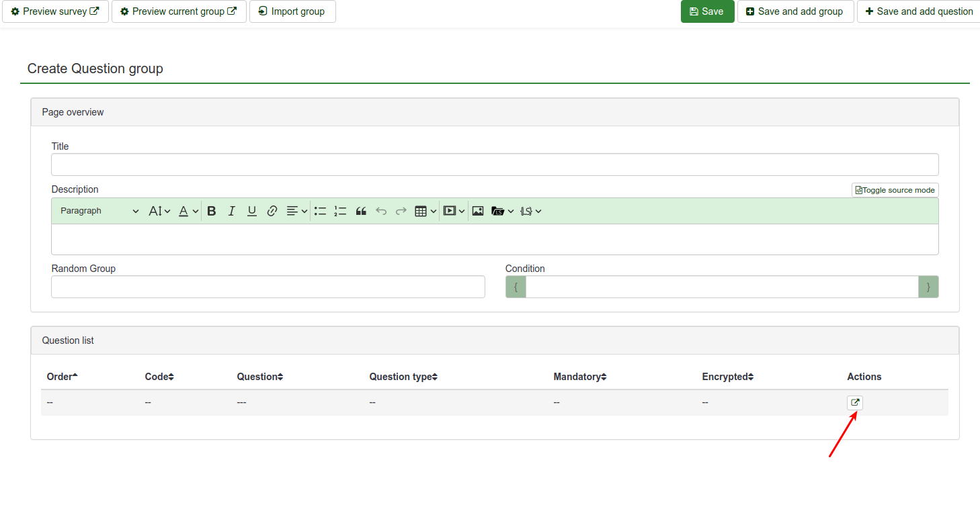The width and height of the screenshot is (980, 507).
Task: Sort the question list by Order
Action: [62, 377]
